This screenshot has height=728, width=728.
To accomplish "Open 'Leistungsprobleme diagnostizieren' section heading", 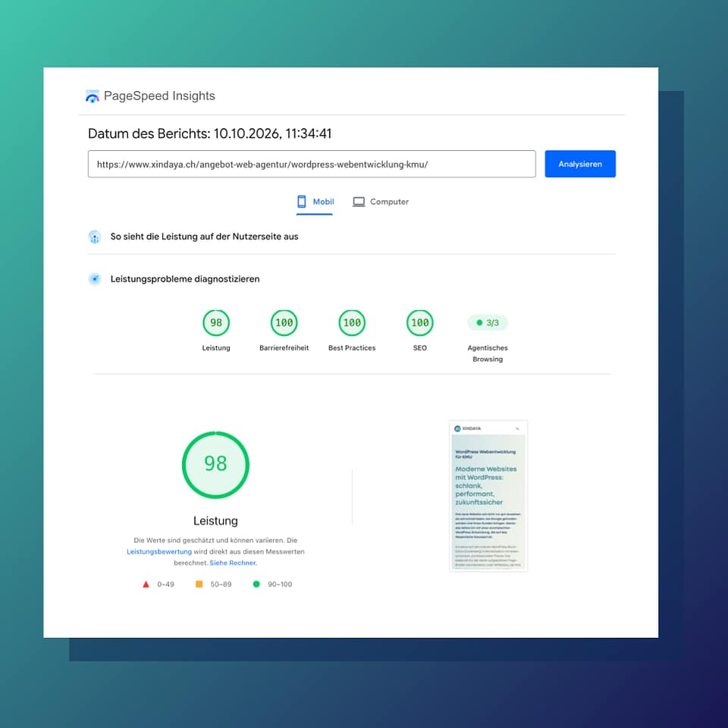I will tap(185, 279).
